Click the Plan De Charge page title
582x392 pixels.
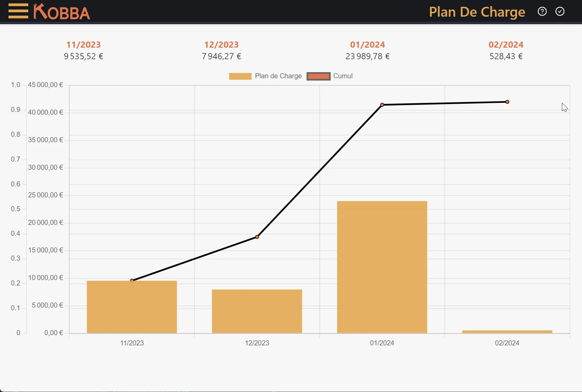click(477, 12)
